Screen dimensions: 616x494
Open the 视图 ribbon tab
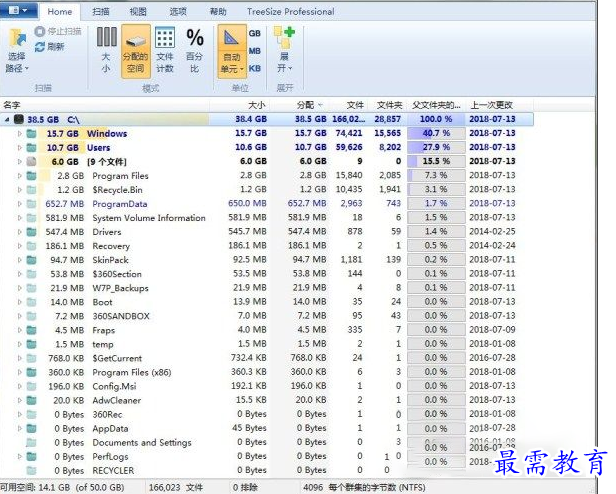[x=138, y=12]
